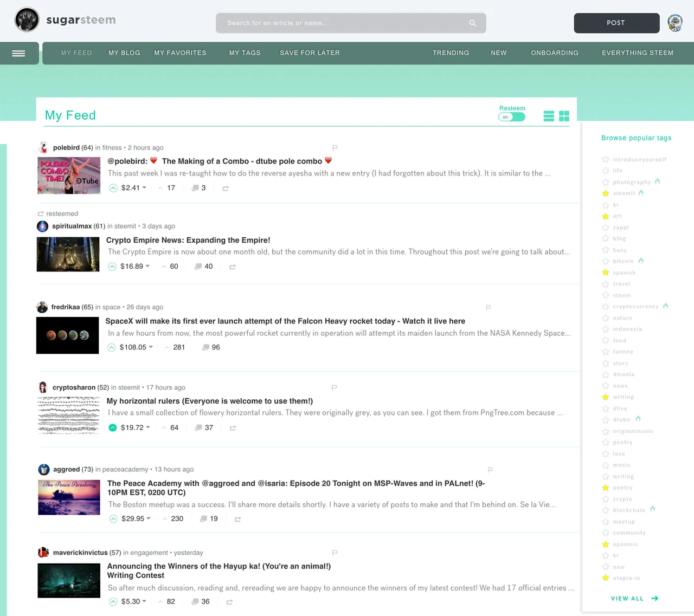Unfavorite the openmic tag star
This screenshot has width=694, height=616.
(606, 544)
